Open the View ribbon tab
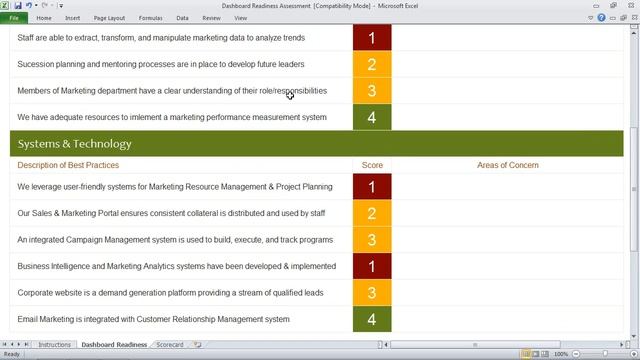The width and height of the screenshot is (640, 360). [240, 18]
